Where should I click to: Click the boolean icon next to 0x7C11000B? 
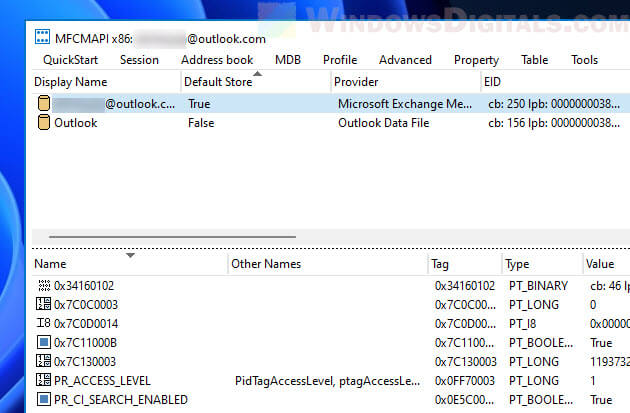coord(43,342)
